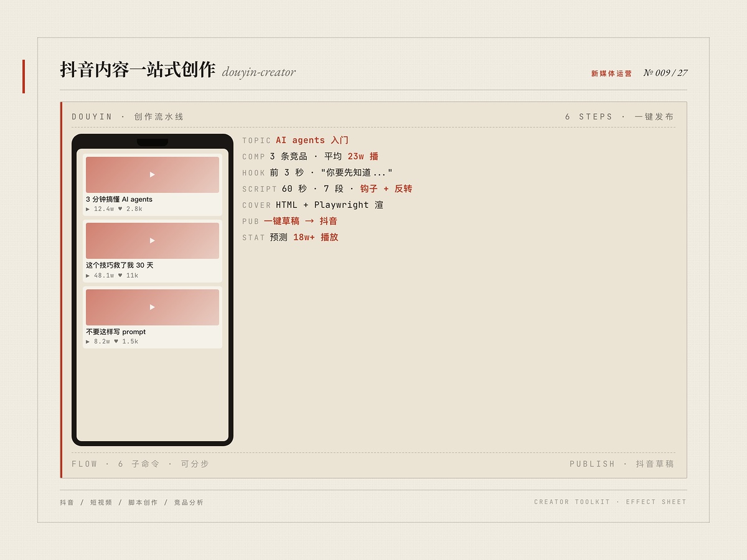Click the red "新媒体运营" category label
The height and width of the screenshot is (560, 747).
611,73
